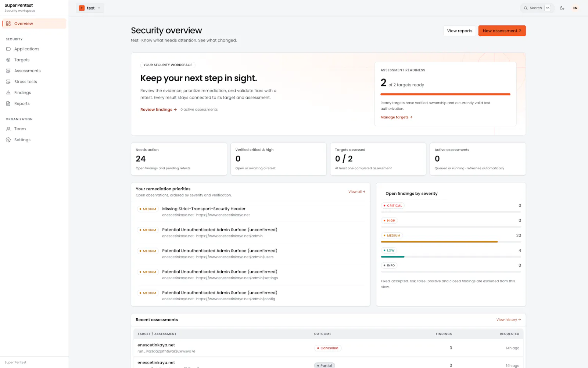Switch language using the EN button
This screenshot has height=368, width=588.
tap(575, 8)
